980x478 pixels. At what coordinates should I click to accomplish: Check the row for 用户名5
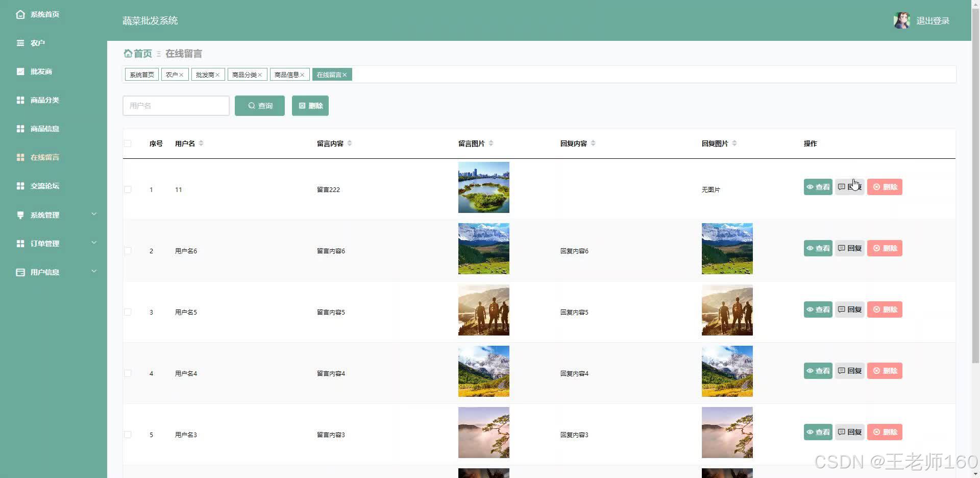(128, 312)
